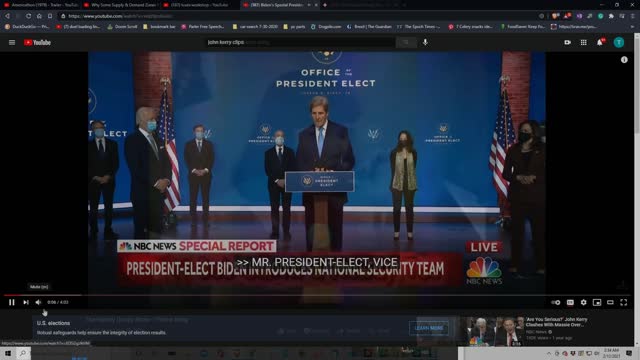This screenshot has height=360, width=640.
Task: Switch to the Supply and Demand Zones tab
Action: [121, 5]
